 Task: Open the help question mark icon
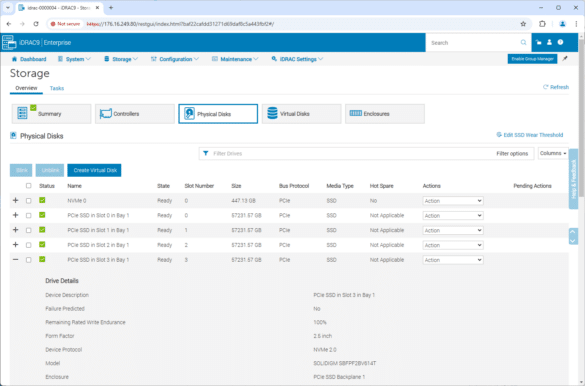[x=560, y=42]
